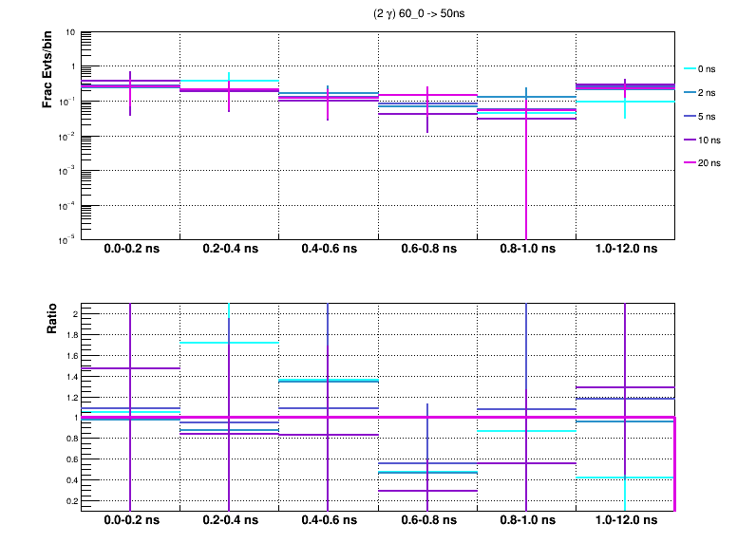Click '1.0-12.0 ns' label under the top plot
756x543 pixels.
[x=624, y=250]
